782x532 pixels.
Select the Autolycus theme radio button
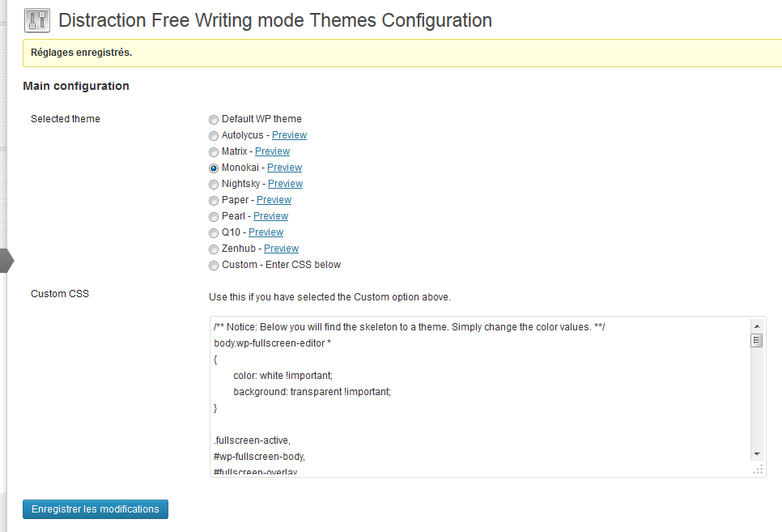click(214, 136)
